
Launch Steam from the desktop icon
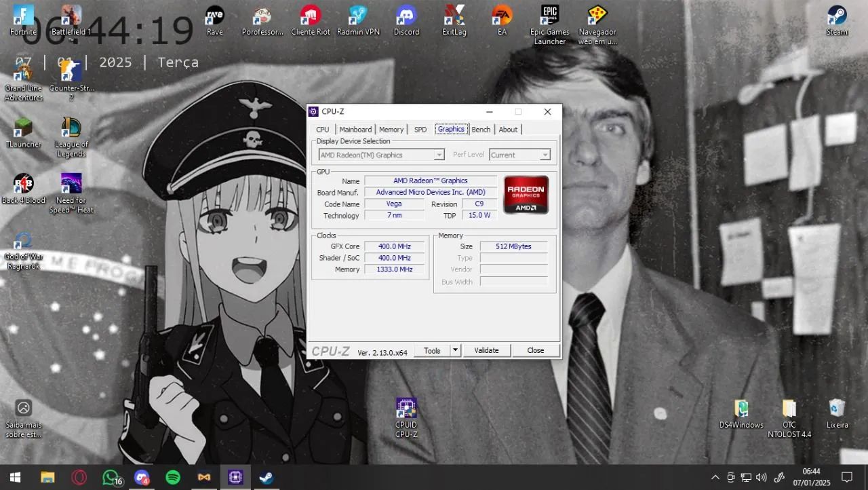pyautogui.click(x=837, y=16)
